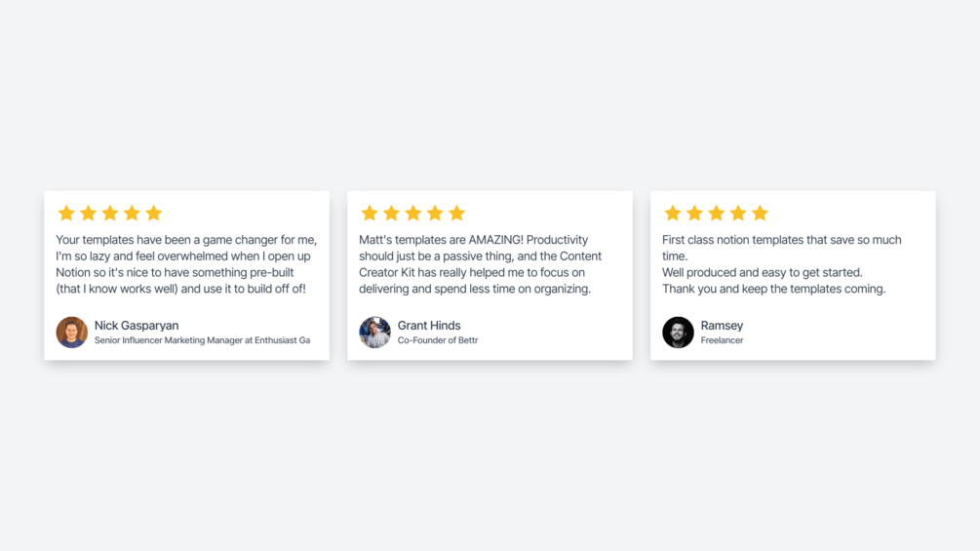
Task: Click the 'Co-Founder of Bettr' subtitle
Action: [x=438, y=340]
